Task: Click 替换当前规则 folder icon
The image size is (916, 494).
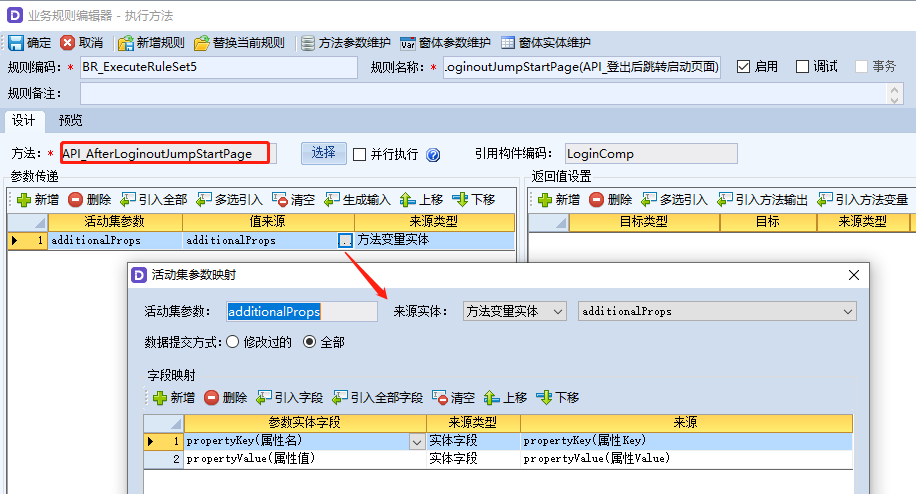Action: click(x=202, y=43)
